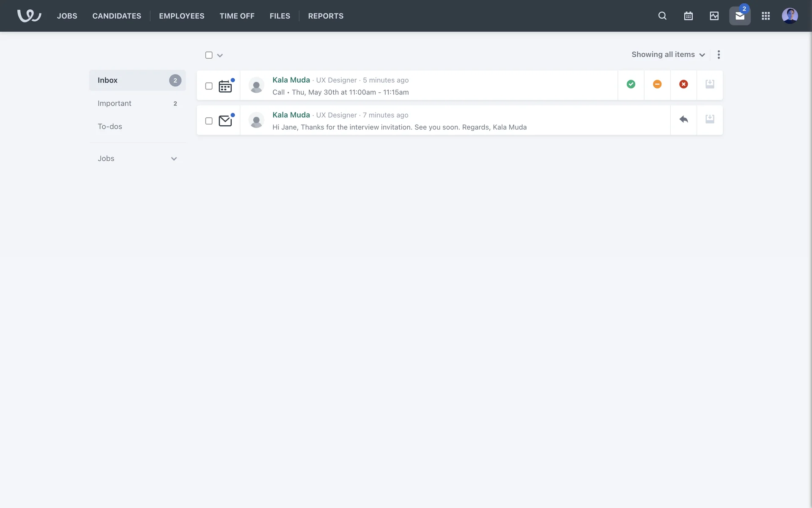The image size is (812, 508).
Task: Open the calendar icon in the top bar
Action: (x=688, y=16)
